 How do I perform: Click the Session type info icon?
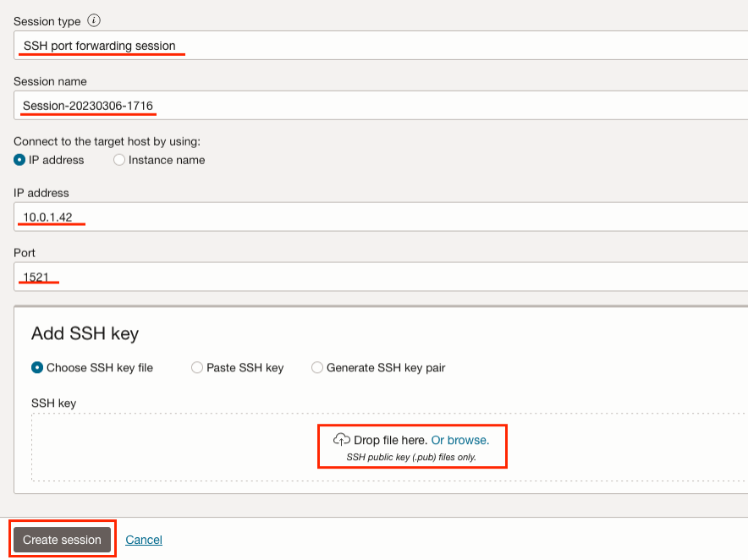click(x=94, y=20)
